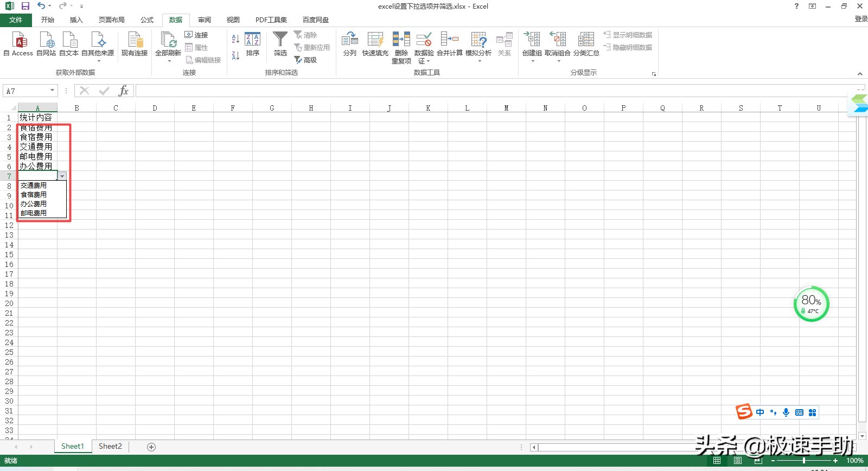Click the 80% temperature monitor widget

pyautogui.click(x=812, y=304)
